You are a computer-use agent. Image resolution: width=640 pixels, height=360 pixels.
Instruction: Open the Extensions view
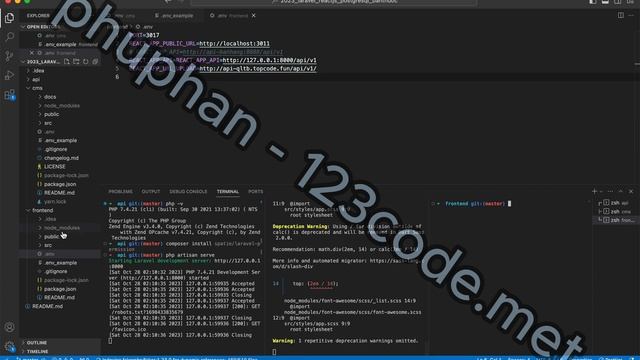[x=9, y=95]
